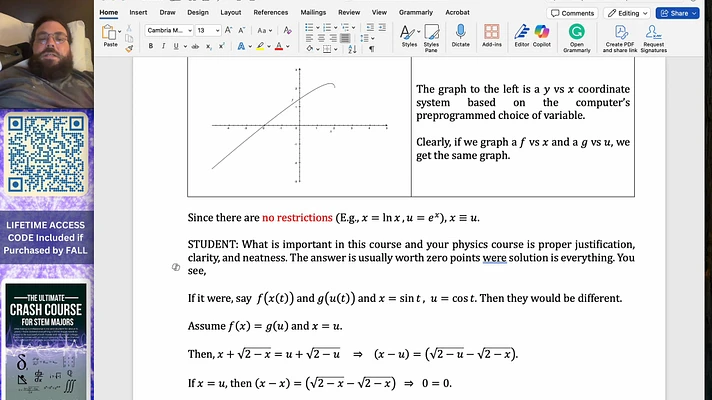This screenshot has width=712, height=400.
Task: Apply strikethrough formatting
Action: pyautogui.click(x=195, y=46)
